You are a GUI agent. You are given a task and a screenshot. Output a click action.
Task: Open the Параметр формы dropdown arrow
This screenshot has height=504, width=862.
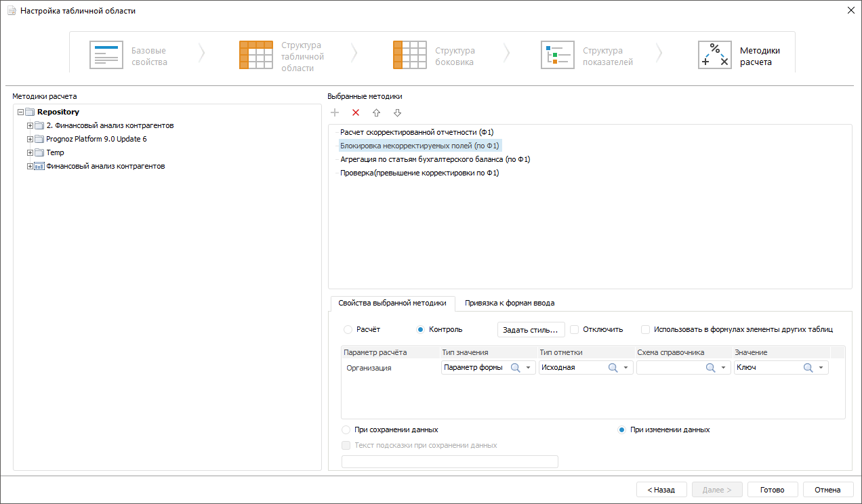point(529,368)
